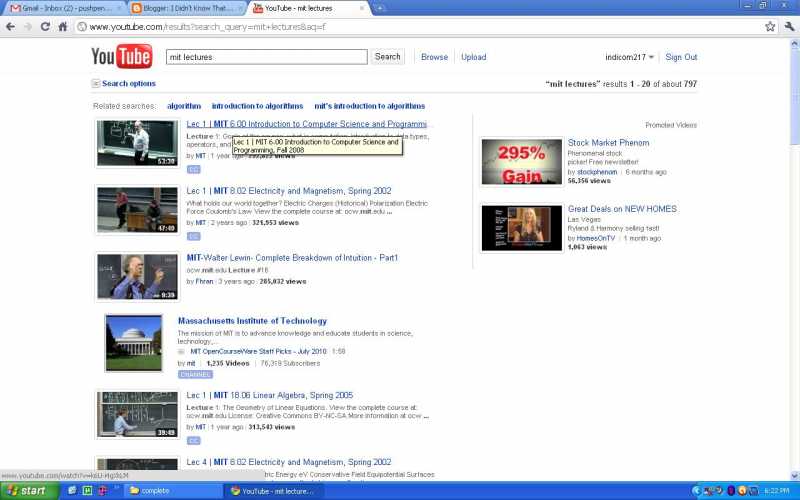
Task: Select related search 'introduction to algorithms'
Action: coord(257,106)
